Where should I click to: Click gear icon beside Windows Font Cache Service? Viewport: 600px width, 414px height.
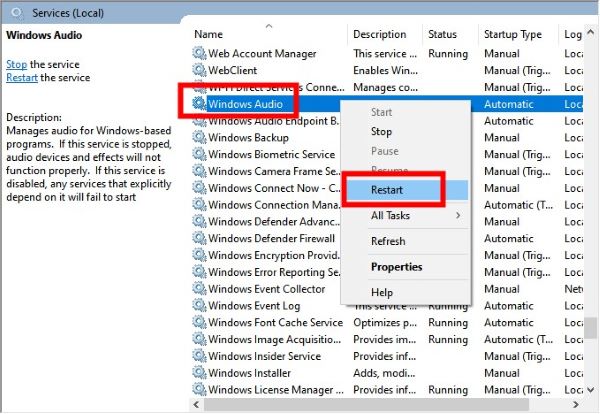pyautogui.click(x=199, y=322)
